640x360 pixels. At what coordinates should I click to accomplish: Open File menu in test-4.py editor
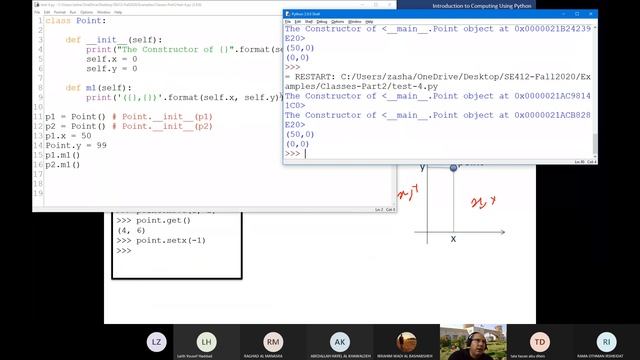[x=37, y=12]
